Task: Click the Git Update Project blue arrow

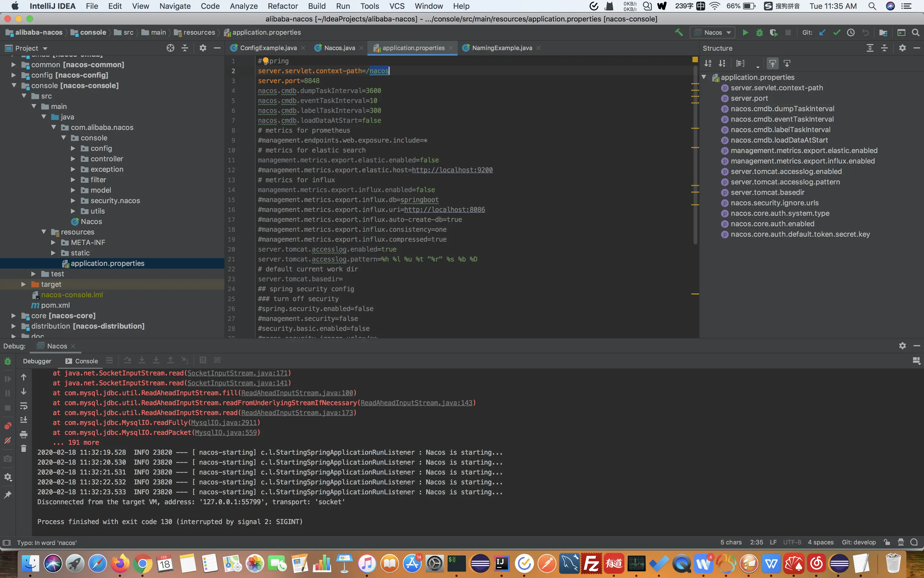Action: [822, 32]
